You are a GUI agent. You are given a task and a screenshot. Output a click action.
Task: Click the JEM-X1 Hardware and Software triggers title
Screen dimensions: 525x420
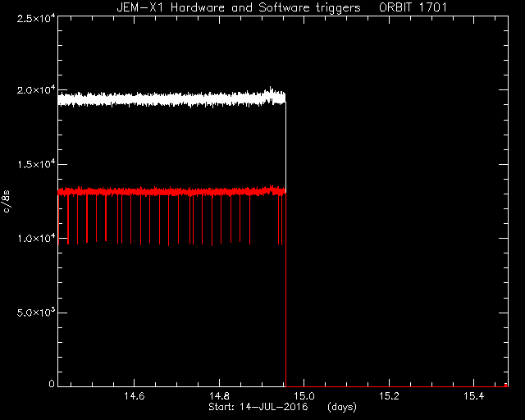[239, 7]
